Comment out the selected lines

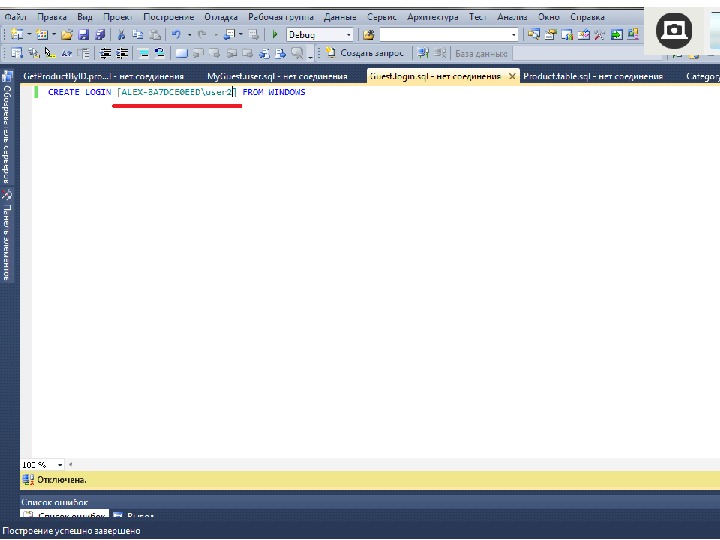(144, 53)
